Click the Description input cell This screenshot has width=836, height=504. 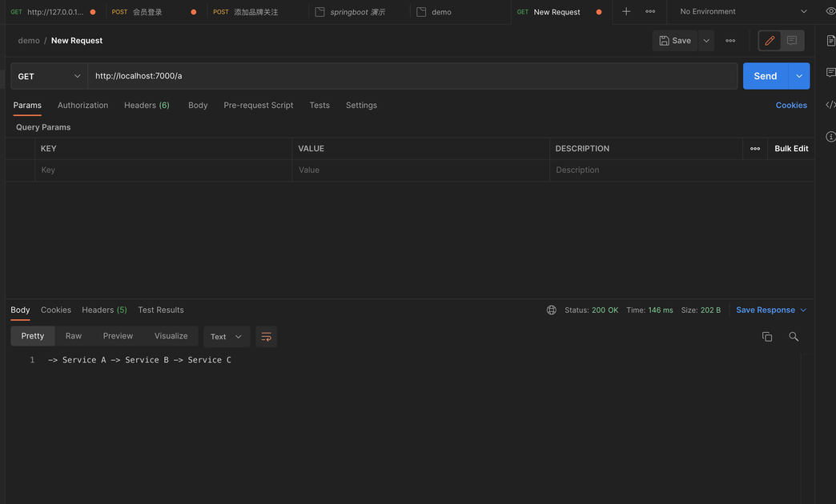[x=682, y=170]
